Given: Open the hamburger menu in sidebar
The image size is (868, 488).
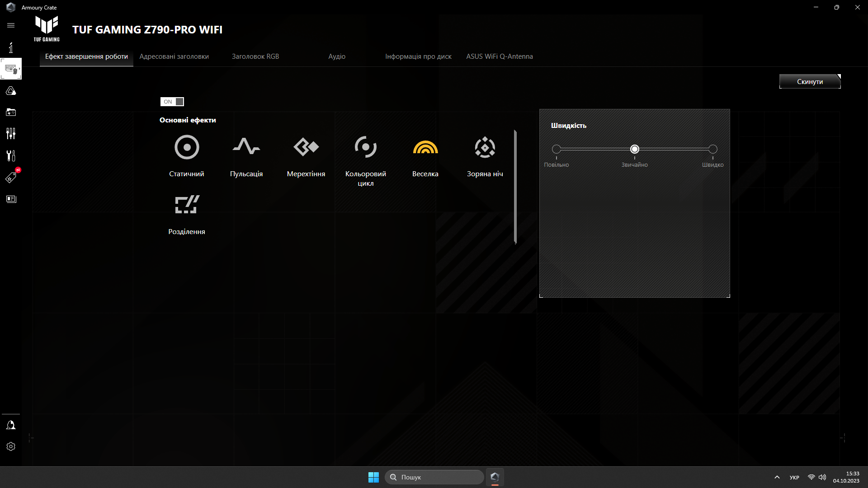Looking at the screenshot, I should click(11, 25).
